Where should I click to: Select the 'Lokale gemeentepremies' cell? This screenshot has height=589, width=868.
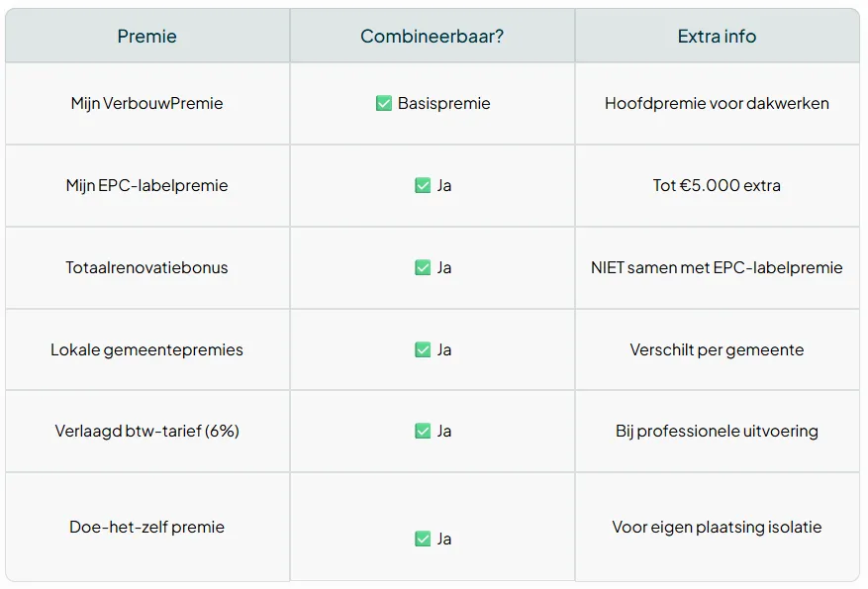[x=146, y=349]
